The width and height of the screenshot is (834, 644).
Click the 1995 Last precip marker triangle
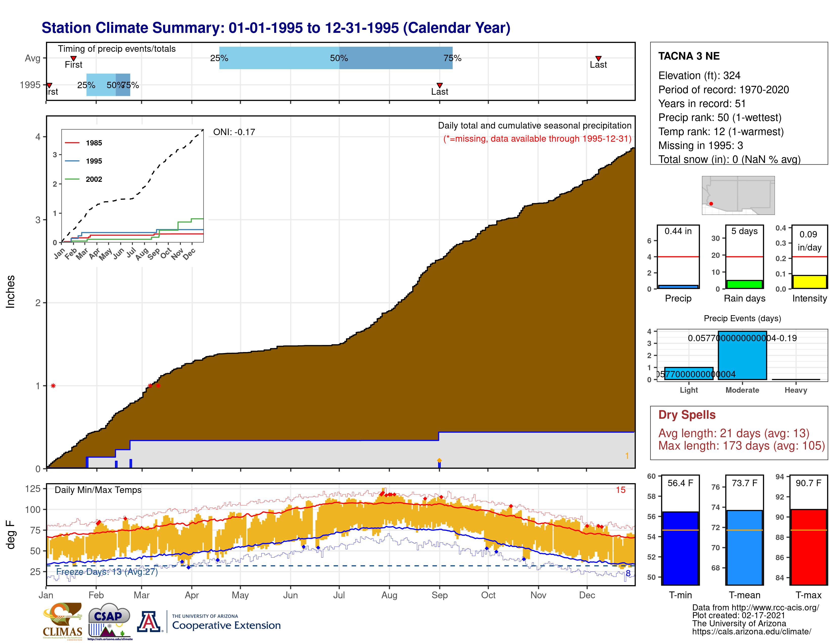439,85
